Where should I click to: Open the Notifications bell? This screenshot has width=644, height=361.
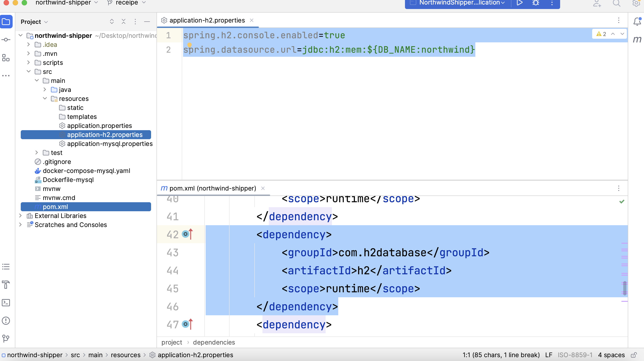637,22
